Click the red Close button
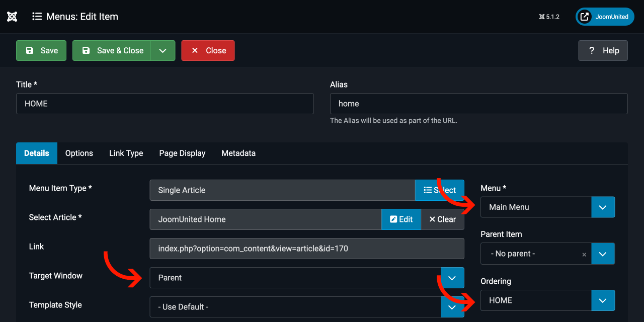The width and height of the screenshot is (644, 322). click(208, 50)
